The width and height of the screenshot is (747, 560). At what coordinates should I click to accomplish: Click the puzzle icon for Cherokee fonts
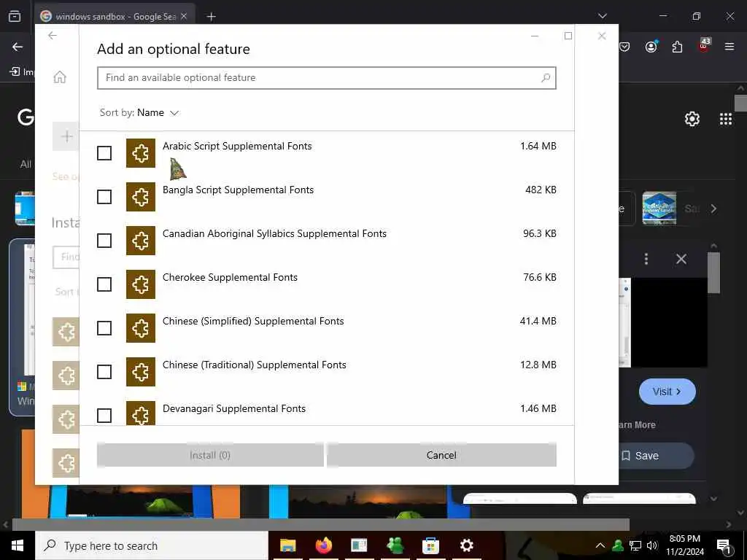(141, 285)
